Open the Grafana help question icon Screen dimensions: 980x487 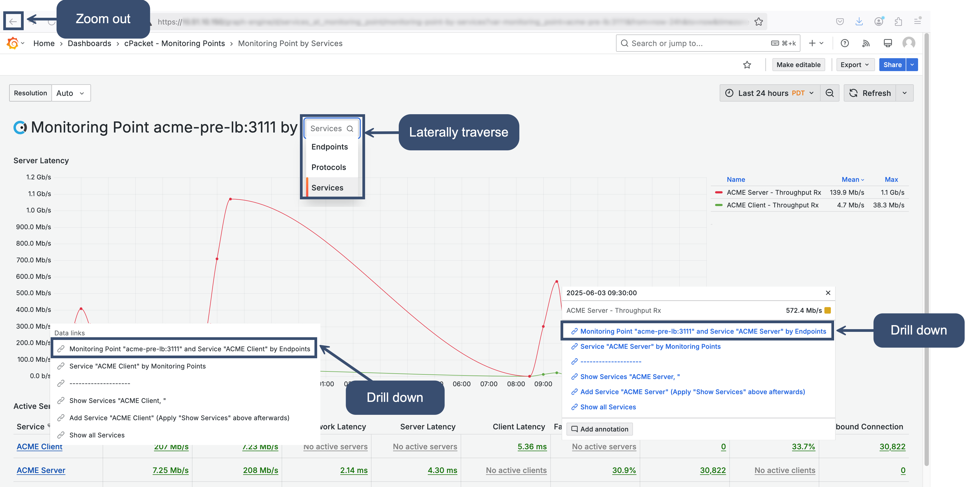click(x=845, y=43)
